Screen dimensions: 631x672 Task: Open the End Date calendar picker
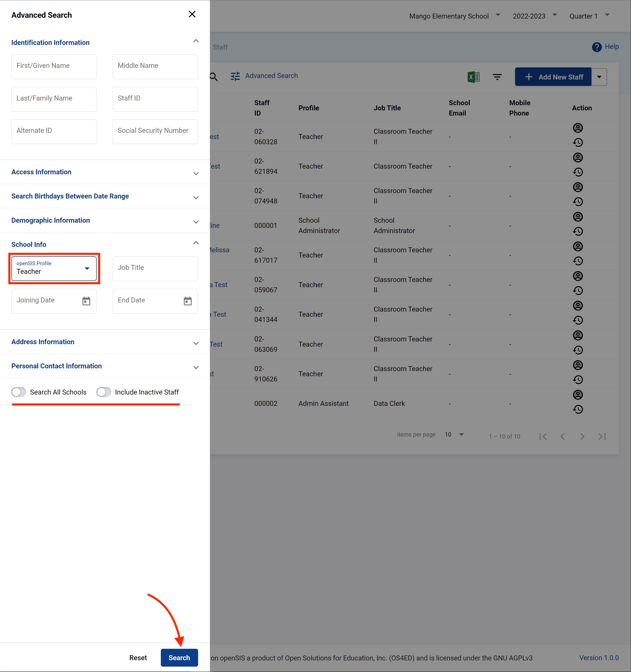187,301
